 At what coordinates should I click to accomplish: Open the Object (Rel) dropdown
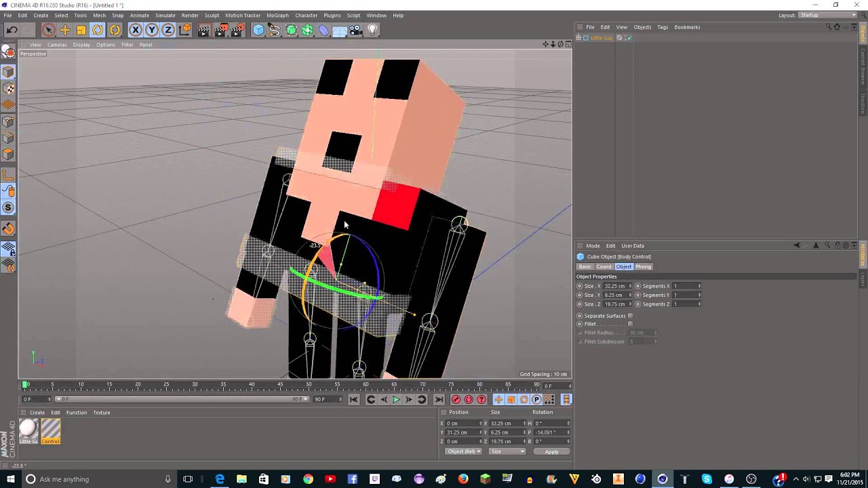(463, 451)
